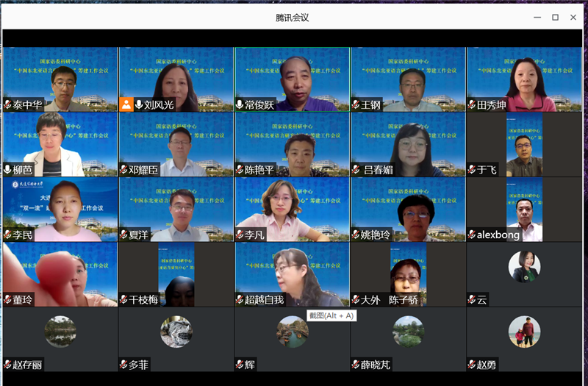
Task: Click the 截图(Alt + A) tooltip
Action: 331,315
